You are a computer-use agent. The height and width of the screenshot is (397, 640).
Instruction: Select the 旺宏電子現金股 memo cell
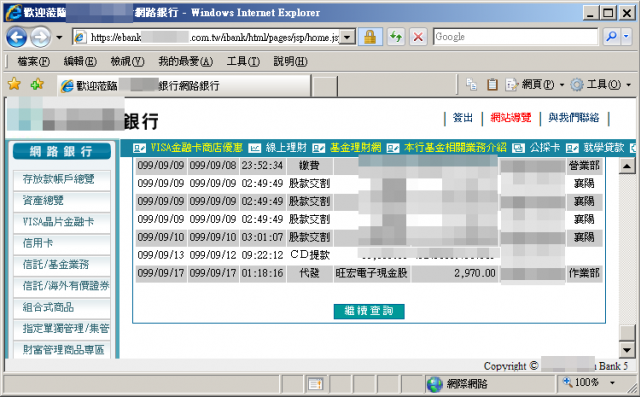pos(371,273)
